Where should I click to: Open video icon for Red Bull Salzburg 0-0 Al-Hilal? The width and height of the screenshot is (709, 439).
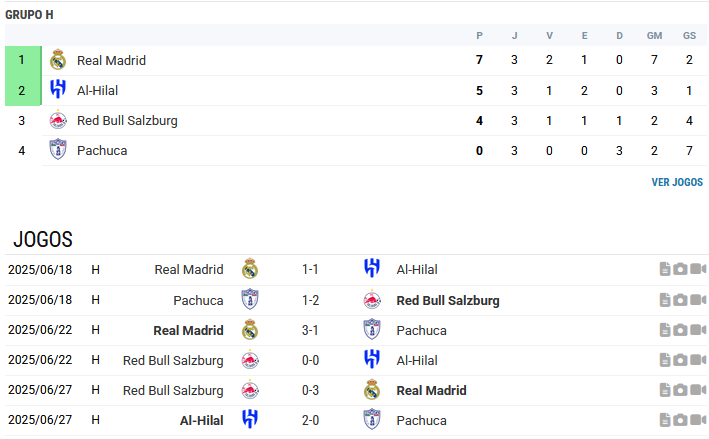tap(698, 360)
